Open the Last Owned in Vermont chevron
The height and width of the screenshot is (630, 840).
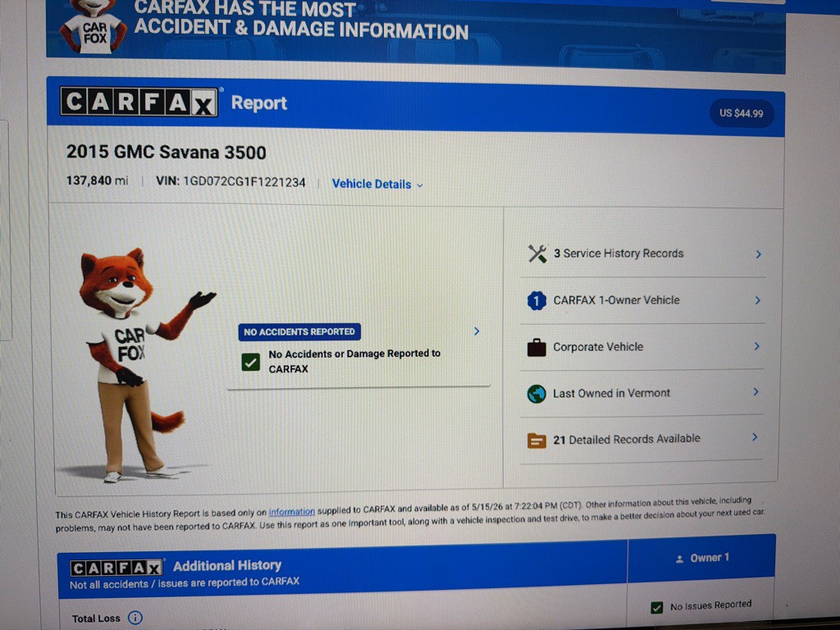756,392
